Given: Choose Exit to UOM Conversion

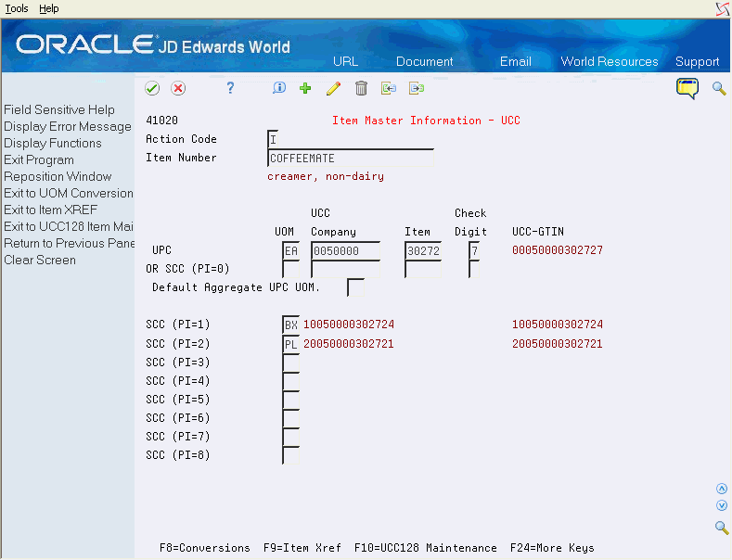Looking at the screenshot, I should click(x=69, y=193).
